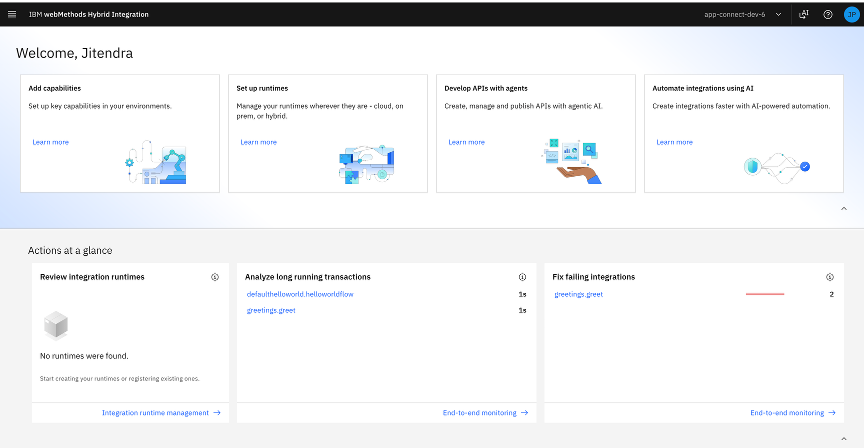Click the Add capabilities card title

tap(55, 88)
